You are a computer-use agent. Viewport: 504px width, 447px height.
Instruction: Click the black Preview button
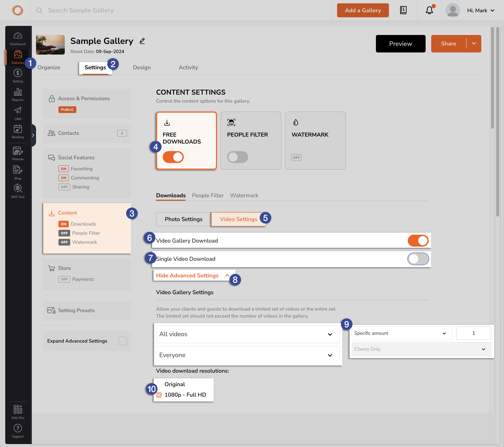(400, 44)
